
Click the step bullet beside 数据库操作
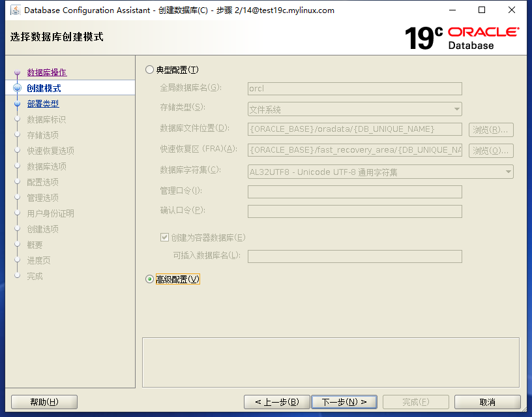(18, 72)
